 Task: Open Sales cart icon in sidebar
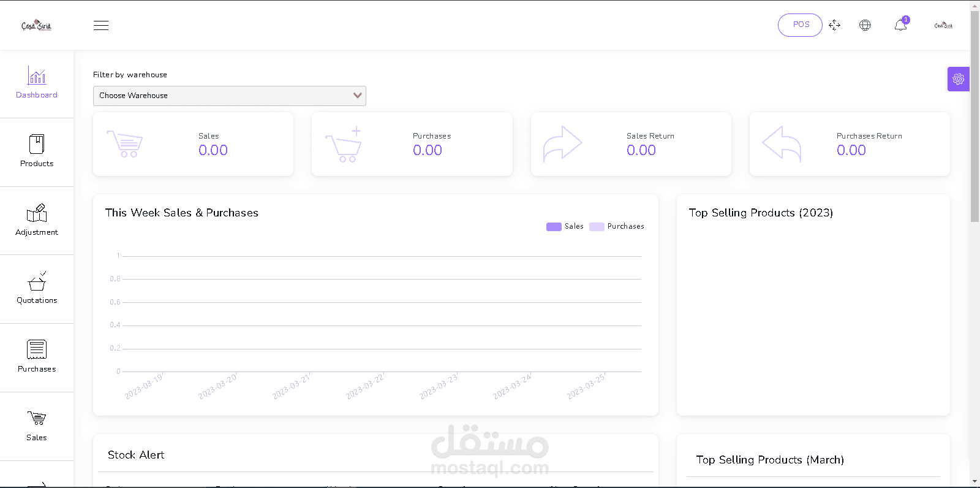click(37, 418)
